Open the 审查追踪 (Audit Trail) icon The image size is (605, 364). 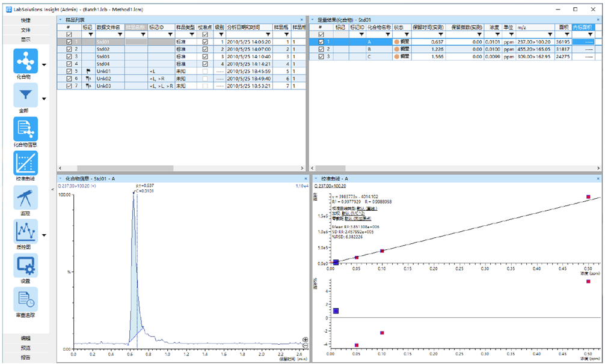[x=25, y=299]
